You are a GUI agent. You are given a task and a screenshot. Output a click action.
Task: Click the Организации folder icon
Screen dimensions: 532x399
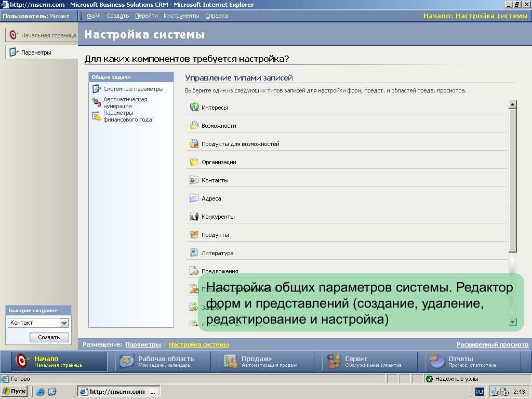tap(194, 162)
